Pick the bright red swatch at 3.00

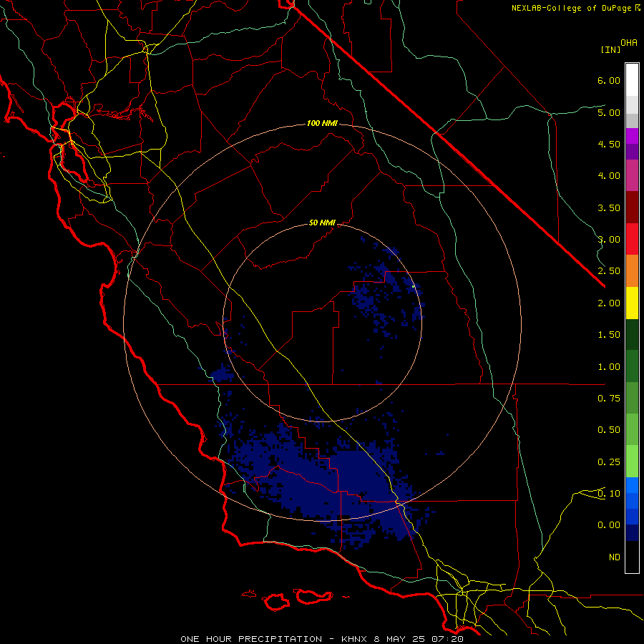coord(632,239)
